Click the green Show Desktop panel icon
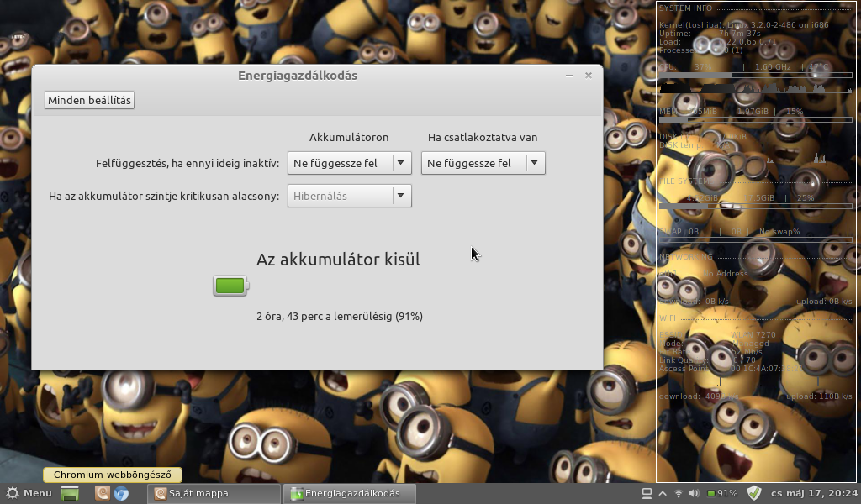This screenshot has height=504, width=861. click(70, 493)
